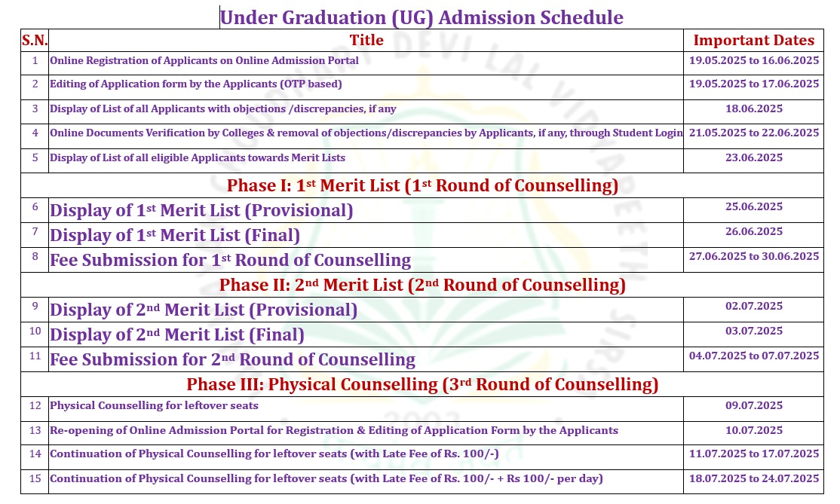
Task: Select Display of 1st Merit List (Final)
Action: [x=175, y=235]
